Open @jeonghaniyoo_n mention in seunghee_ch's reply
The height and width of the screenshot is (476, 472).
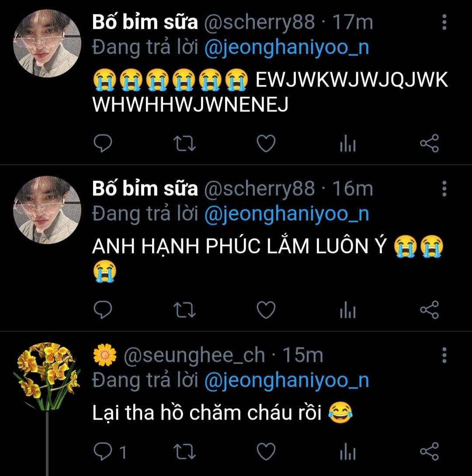tap(287, 381)
